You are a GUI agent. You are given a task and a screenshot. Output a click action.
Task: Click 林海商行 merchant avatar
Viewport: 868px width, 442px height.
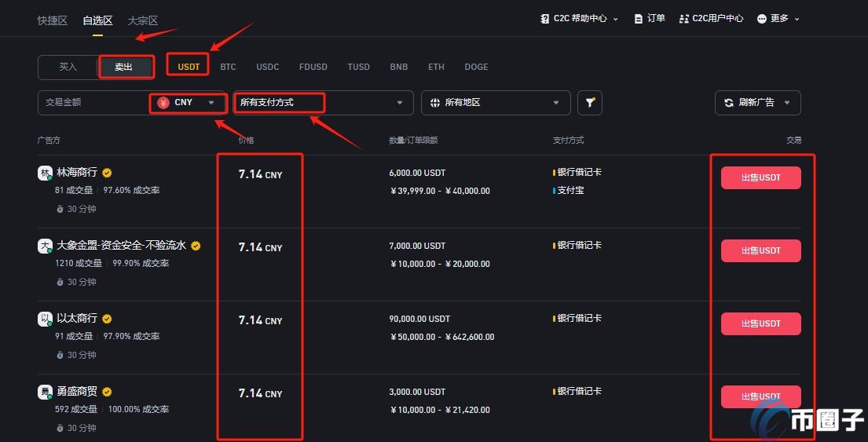coord(46,173)
